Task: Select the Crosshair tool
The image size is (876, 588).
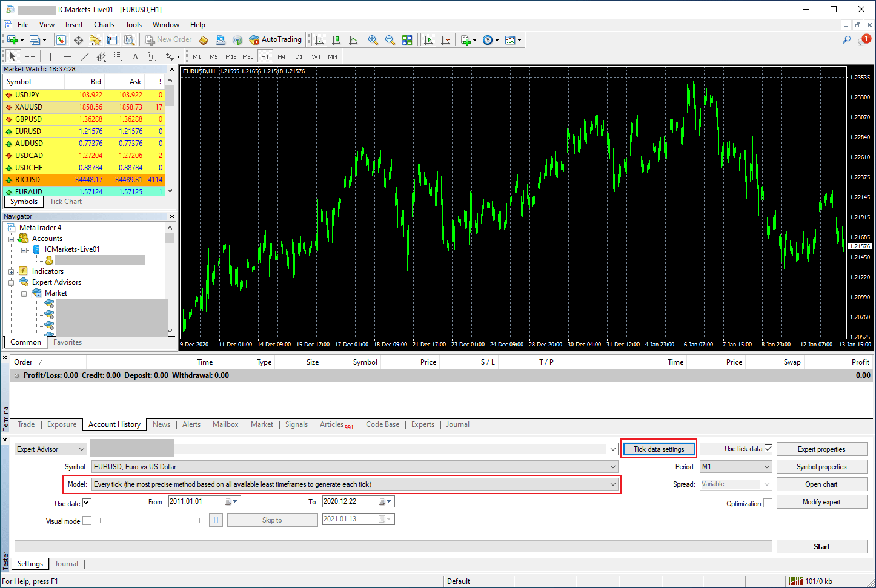Action: [30, 56]
